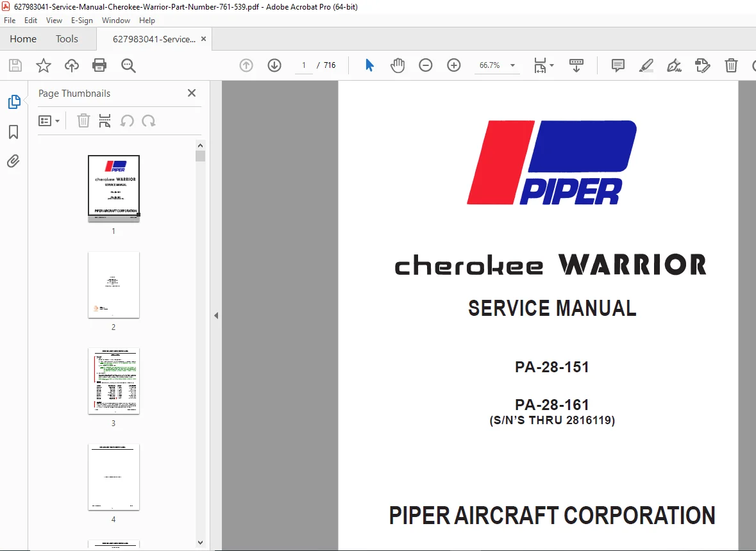Close the 627983041-Service document tab
This screenshot has width=756, height=551.
203,39
